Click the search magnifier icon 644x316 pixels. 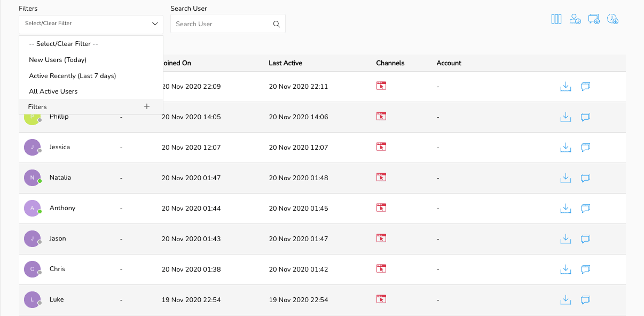277,24
